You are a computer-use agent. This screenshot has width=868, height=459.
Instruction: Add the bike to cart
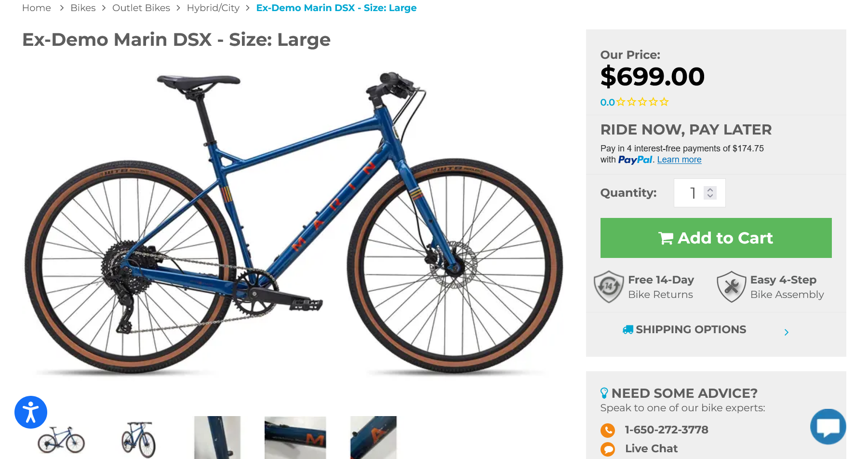coord(716,238)
